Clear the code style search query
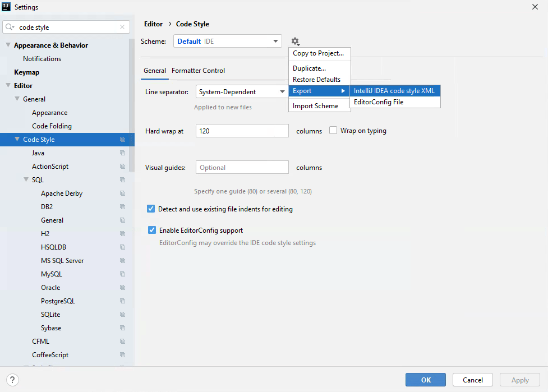The height and width of the screenshot is (392, 548). [122, 26]
